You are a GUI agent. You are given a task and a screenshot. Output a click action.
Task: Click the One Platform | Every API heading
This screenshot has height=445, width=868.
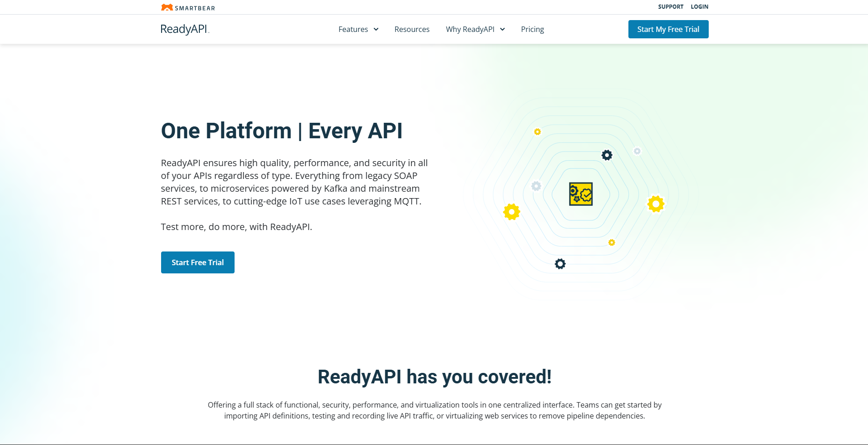[x=282, y=131]
